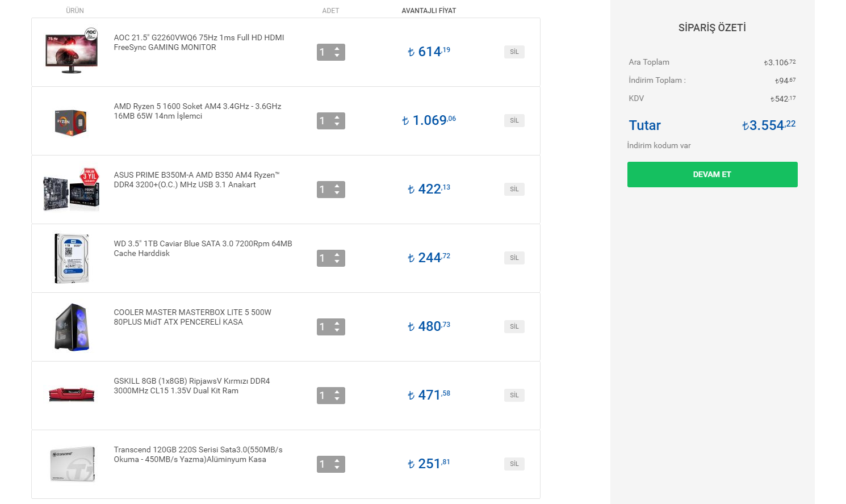Viewport: 846px width, 504px height.
Task: Click the Transcend SSD quantity field
Action: [324, 464]
